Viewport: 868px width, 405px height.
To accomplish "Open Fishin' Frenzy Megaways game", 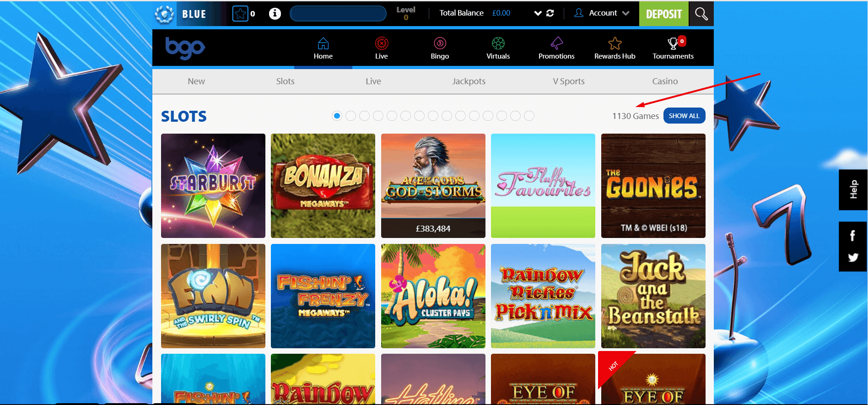I will pos(323,296).
